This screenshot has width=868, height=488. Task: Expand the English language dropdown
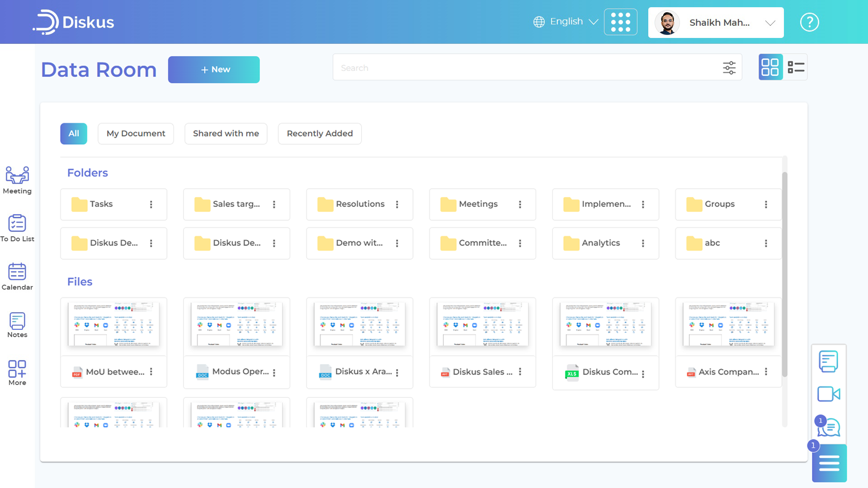[566, 22]
